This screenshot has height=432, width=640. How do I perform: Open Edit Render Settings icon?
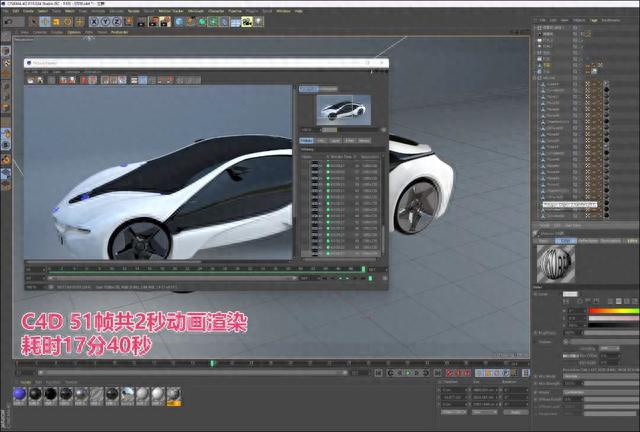pyautogui.click(x=165, y=21)
